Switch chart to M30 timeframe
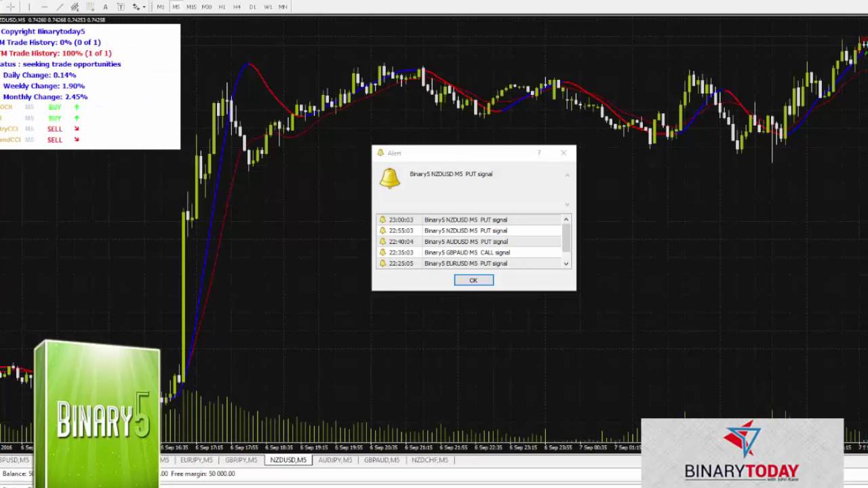Image resolution: width=868 pixels, height=488 pixels. click(x=207, y=7)
